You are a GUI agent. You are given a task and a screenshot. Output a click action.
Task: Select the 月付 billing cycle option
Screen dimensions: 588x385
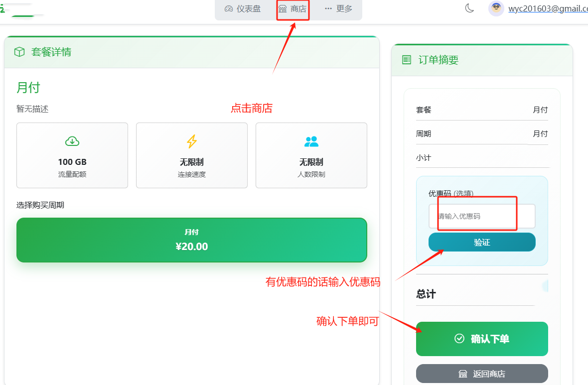(x=191, y=240)
